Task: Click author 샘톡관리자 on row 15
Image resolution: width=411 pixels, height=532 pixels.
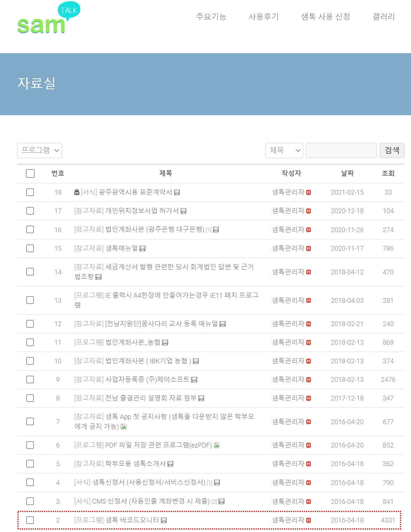Action: click(x=288, y=248)
